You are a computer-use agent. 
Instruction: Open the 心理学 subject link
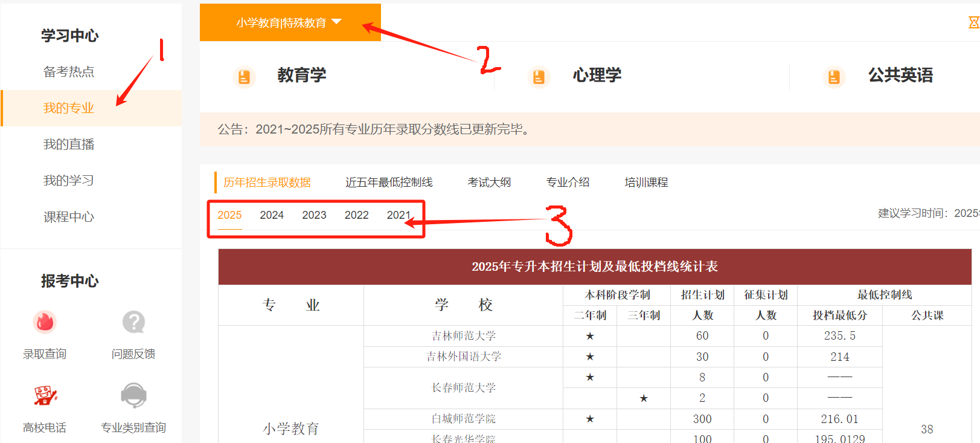tap(597, 76)
